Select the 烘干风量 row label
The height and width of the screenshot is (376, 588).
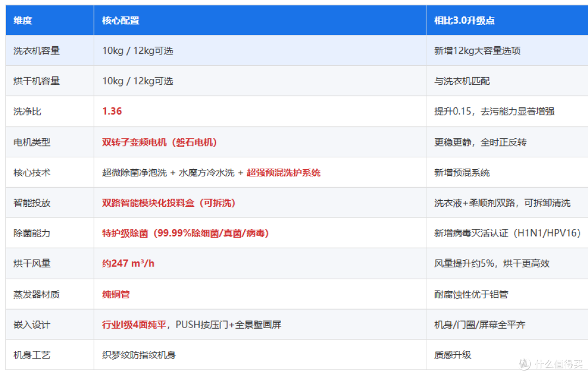(32, 263)
